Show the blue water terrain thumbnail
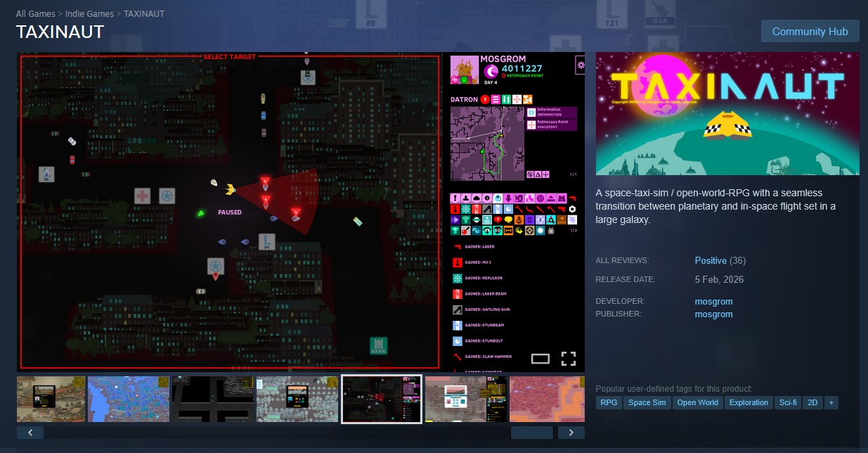Image resolution: width=868 pixels, height=453 pixels. tap(129, 399)
